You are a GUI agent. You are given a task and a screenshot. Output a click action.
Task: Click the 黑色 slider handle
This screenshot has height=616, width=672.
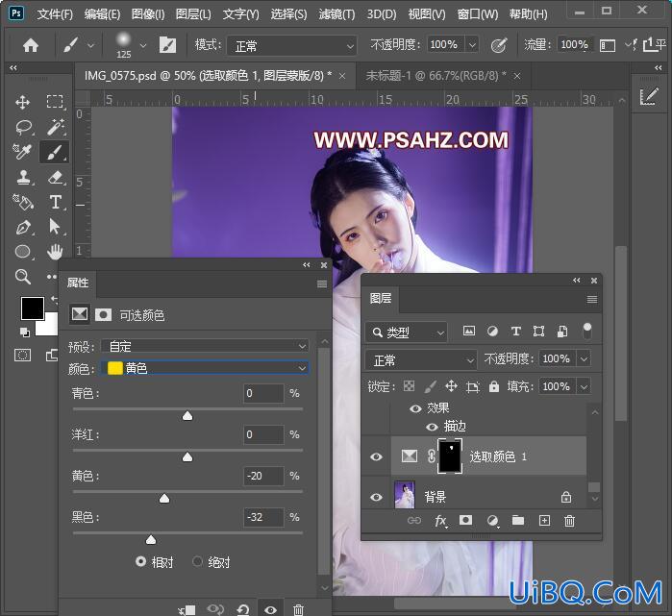151,540
